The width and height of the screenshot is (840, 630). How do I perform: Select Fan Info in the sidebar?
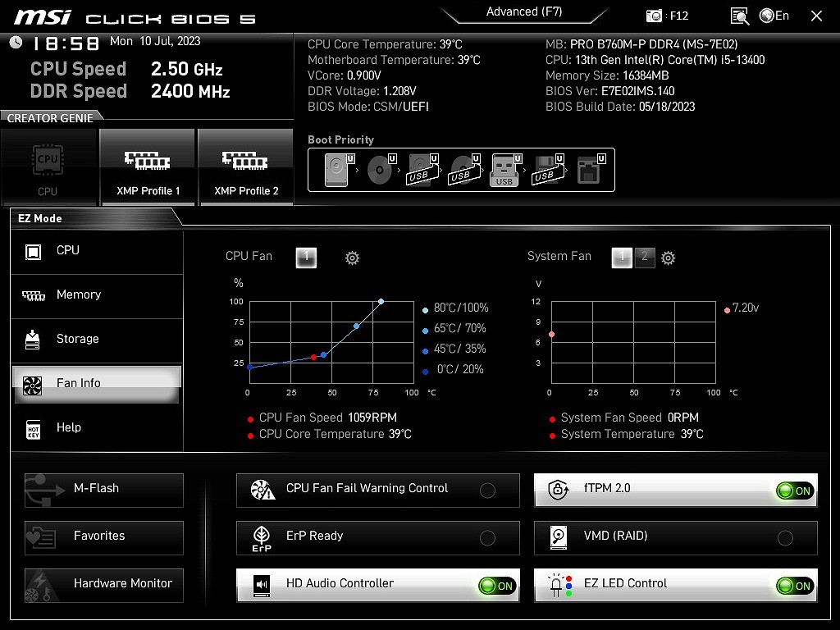pos(97,384)
